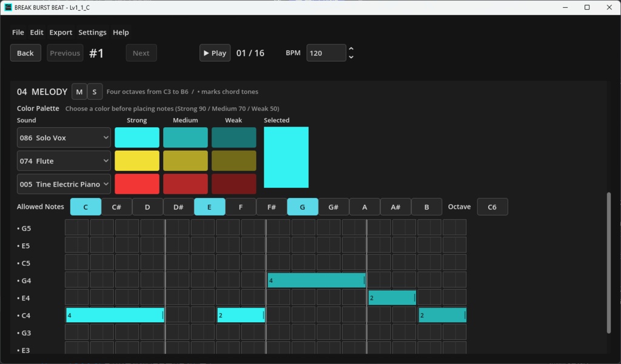621x364 pixels.
Task: Select the two-step note on E4 row
Action: [392, 297]
